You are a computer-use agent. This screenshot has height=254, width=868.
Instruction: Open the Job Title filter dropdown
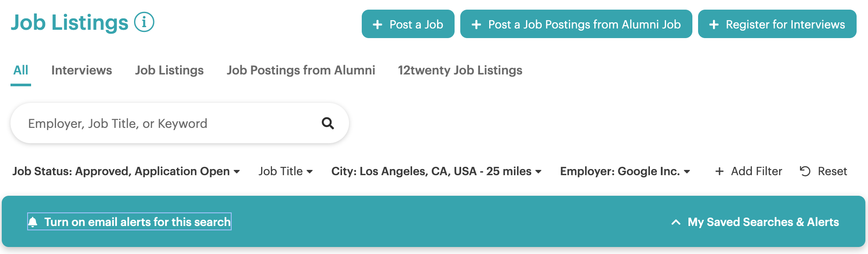click(x=286, y=171)
